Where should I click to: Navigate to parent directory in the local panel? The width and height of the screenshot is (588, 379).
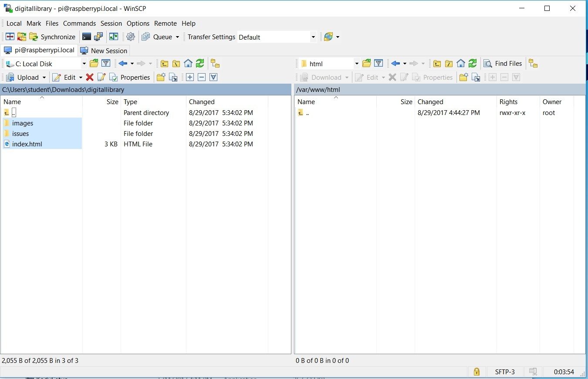click(x=165, y=64)
